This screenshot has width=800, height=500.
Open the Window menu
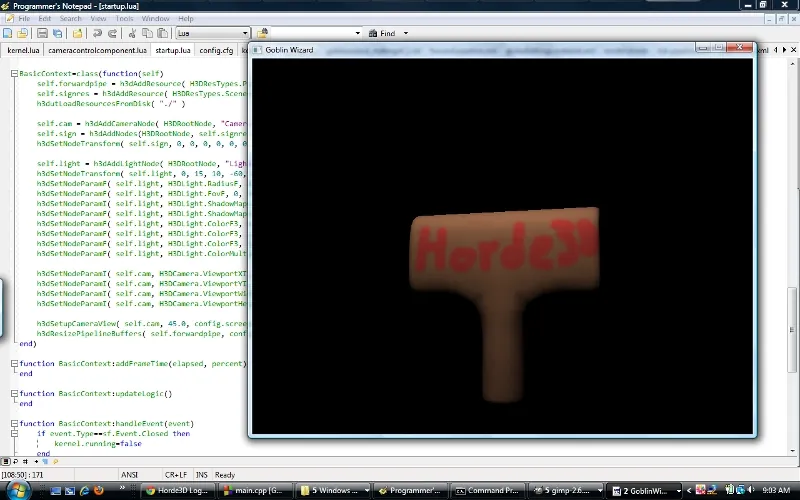(155, 18)
